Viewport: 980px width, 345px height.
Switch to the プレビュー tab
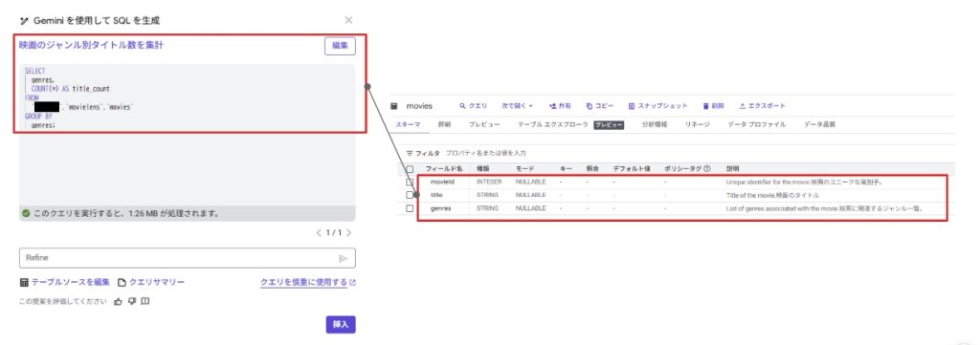coord(484,125)
